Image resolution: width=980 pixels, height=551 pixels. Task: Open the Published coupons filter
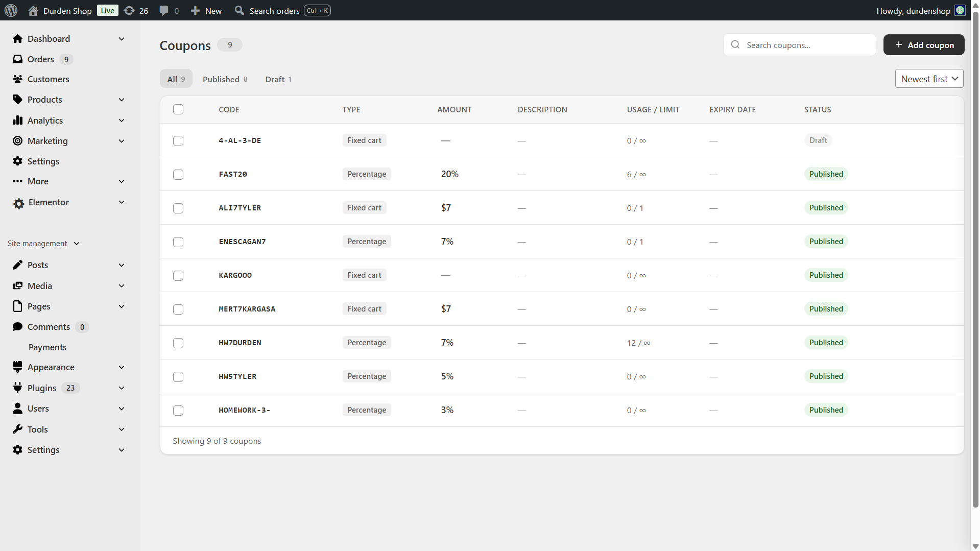221,79
